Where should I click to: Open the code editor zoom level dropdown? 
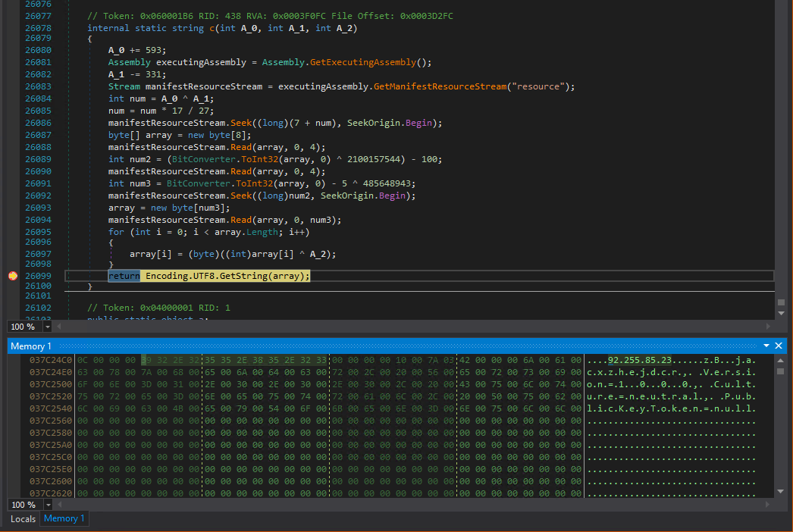pos(48,327)
